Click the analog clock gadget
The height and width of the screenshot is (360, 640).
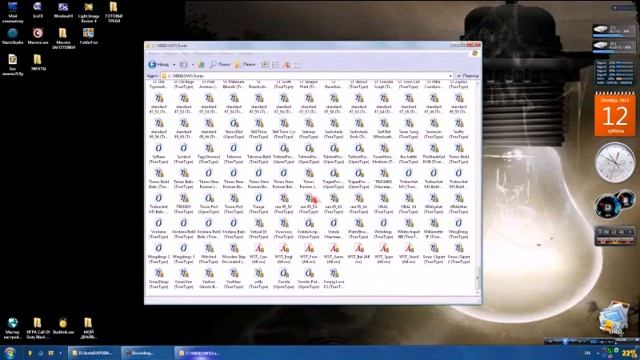[x=615, y=162]
